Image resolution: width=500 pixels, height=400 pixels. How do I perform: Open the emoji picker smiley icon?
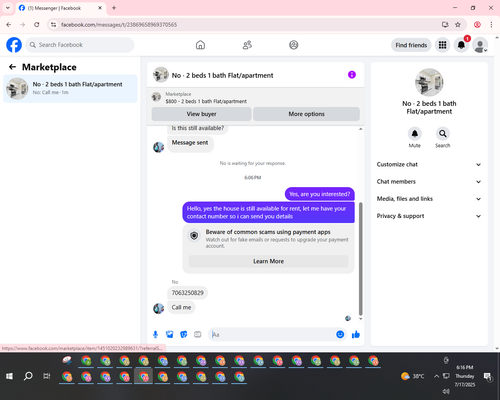[x=340, y=334]
